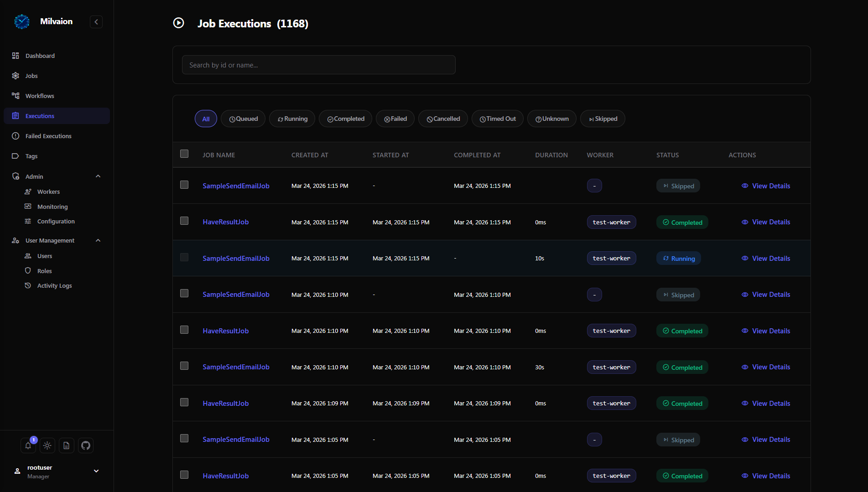Go to Failed Executions
The width and height of the screenshot is (868, 492).
48,136
